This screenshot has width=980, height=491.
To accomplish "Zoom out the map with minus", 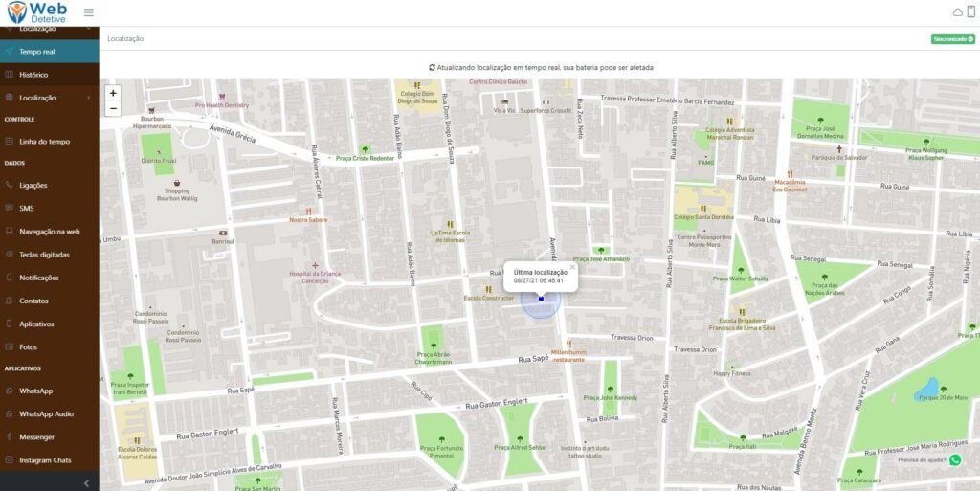I will click(x=113, y=108).
